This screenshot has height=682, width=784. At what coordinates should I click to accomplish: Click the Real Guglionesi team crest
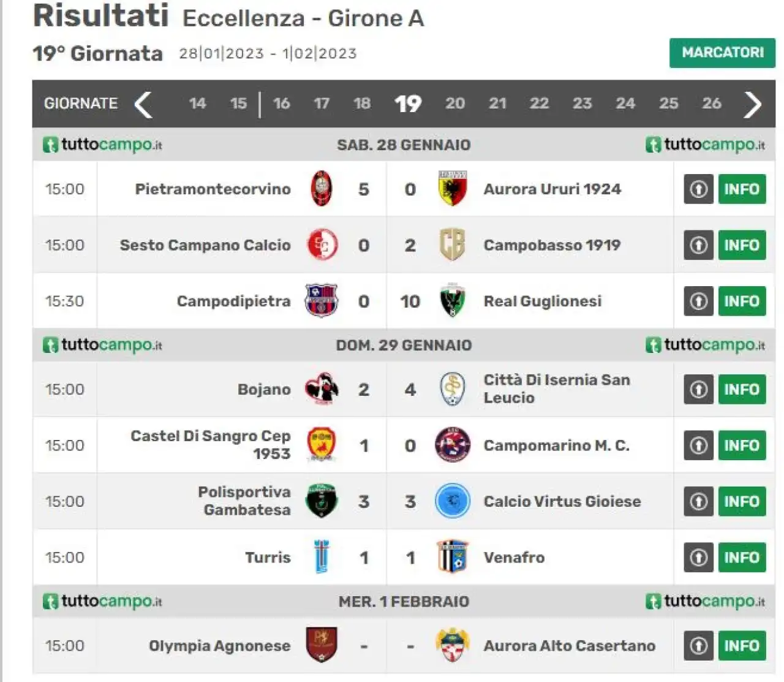[452, 300]
